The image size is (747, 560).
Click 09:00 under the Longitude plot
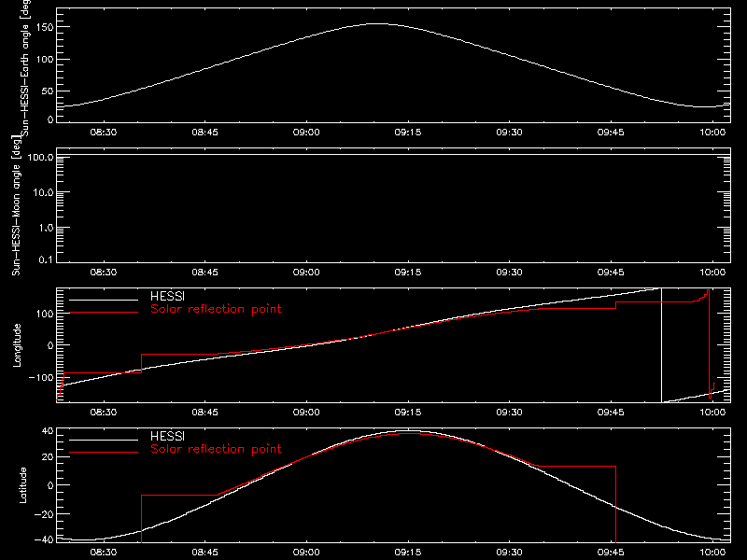pyautogui.click(x=306, y=413)
